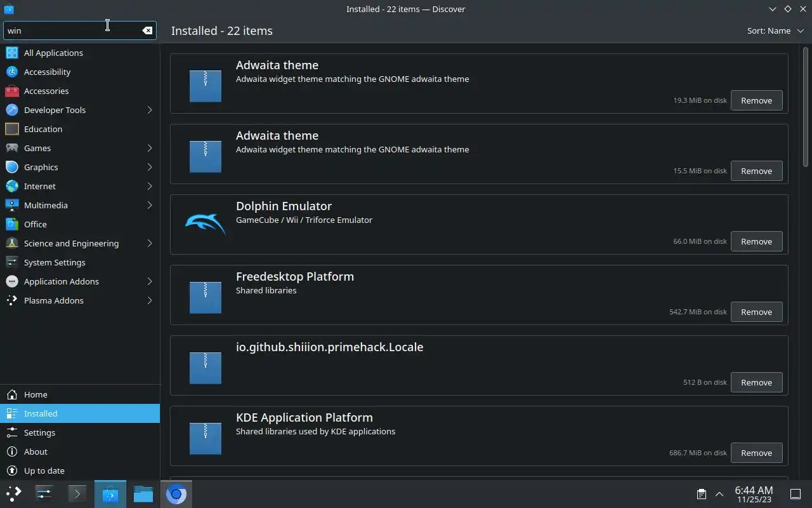
Task: Remove the 15.5 MiB Adwaita theme
Action: click(756, 171)
